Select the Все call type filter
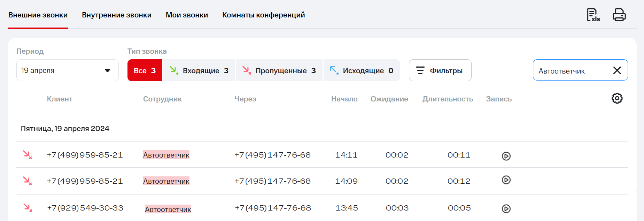The height and width of the screenshot is (221, 644). (x=145, y=70)
